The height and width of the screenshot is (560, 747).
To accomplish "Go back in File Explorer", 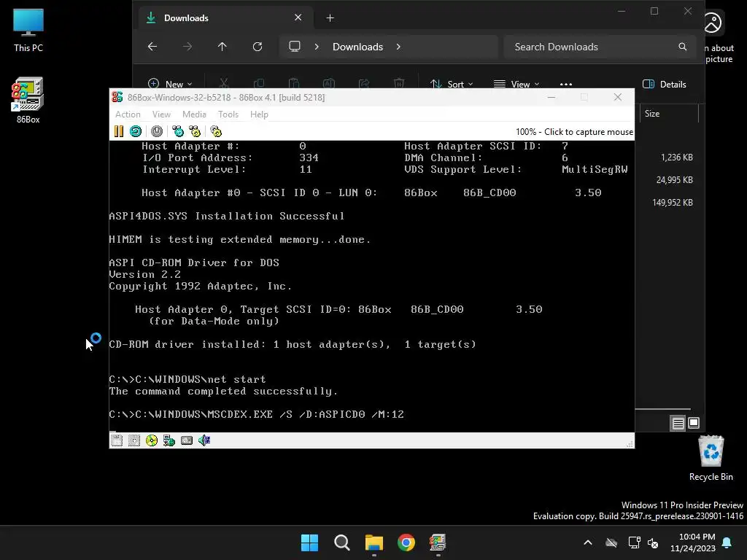I will 152,47.
